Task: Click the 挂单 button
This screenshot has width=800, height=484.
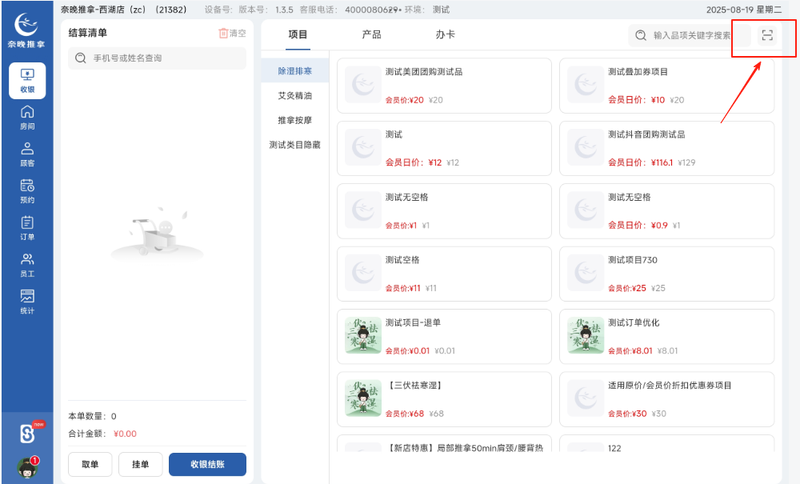Action: 140,464
